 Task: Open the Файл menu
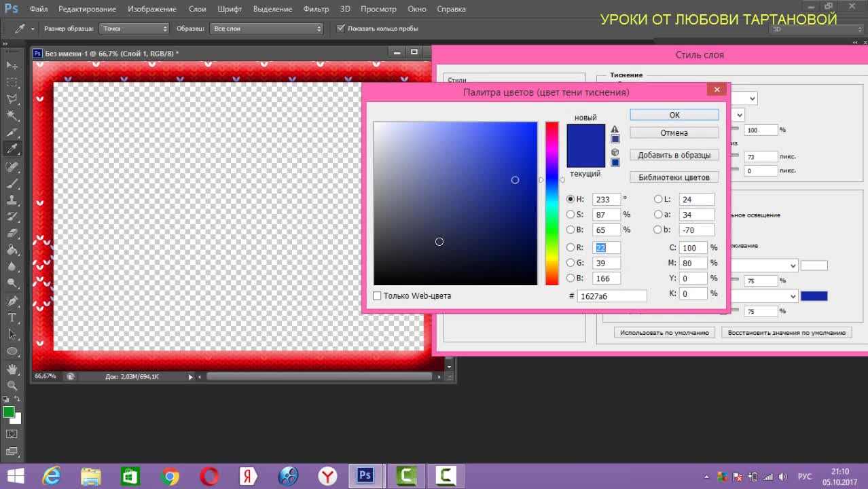[39, 9]
